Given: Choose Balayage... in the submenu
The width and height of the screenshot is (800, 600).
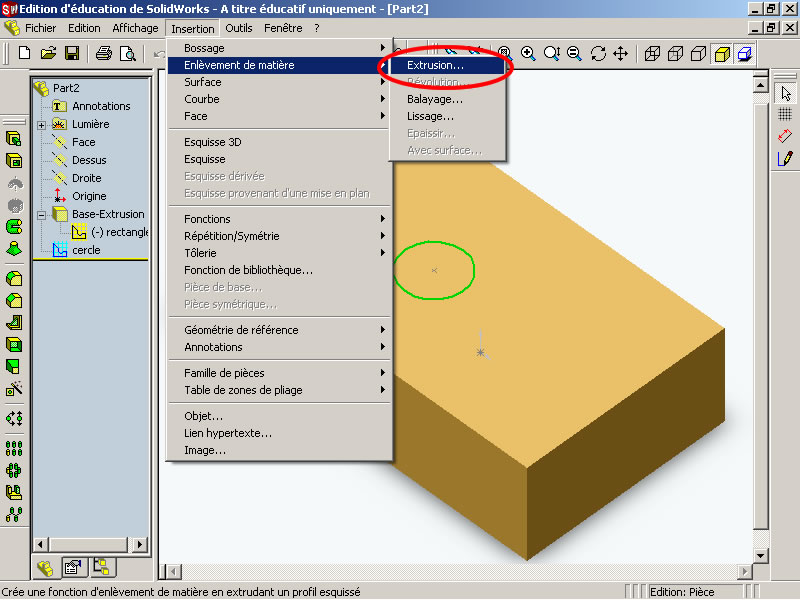Looking at the screenshot, I should click(x=447, y=99).
